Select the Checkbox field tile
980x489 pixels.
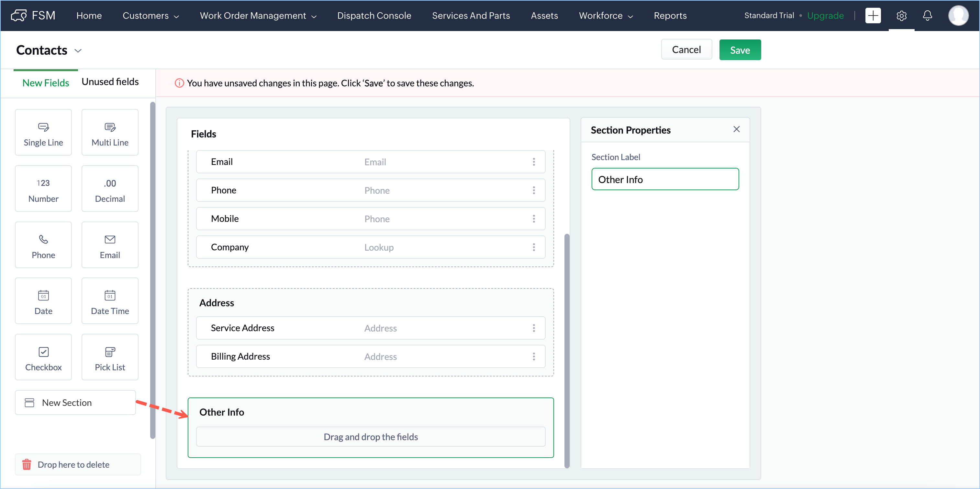pos(43,357)
